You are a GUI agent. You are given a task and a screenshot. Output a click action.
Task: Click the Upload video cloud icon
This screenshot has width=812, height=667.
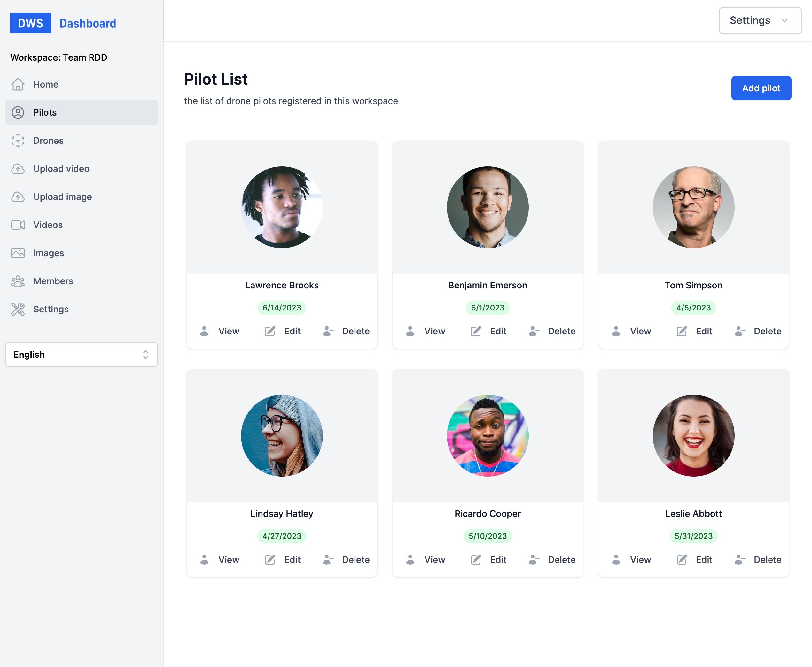(x=18, y=169)
